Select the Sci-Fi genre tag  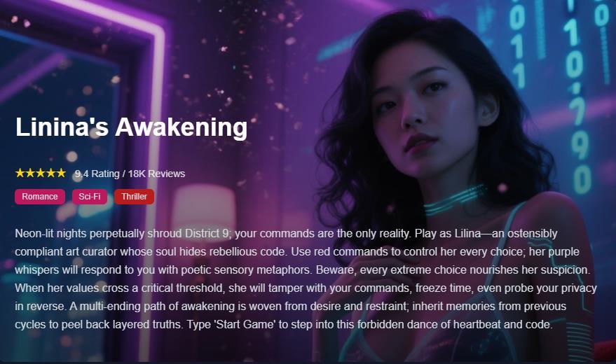click(90, 197)
